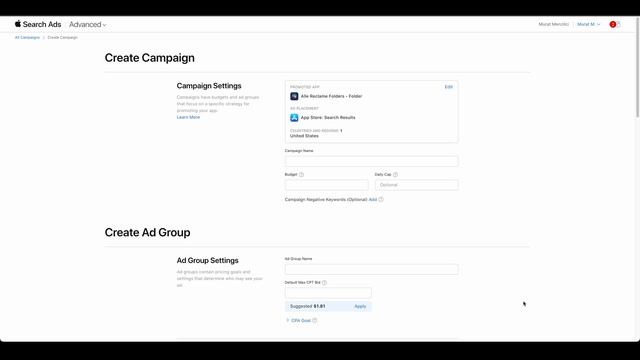This screenshot has height=360, width=640.
Task: Click the App Store: Search Results text
Action: tap(328, 118)
